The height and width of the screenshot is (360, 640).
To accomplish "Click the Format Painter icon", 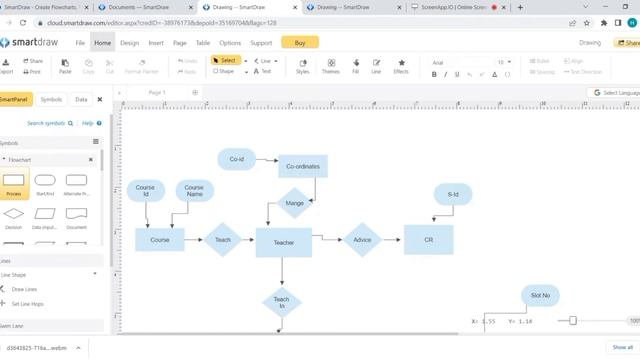I will (142, 62).
